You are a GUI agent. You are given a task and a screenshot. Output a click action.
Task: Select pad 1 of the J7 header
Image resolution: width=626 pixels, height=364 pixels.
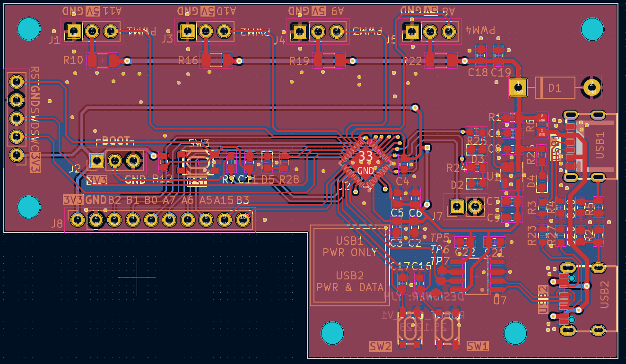(x=457, y=206)
